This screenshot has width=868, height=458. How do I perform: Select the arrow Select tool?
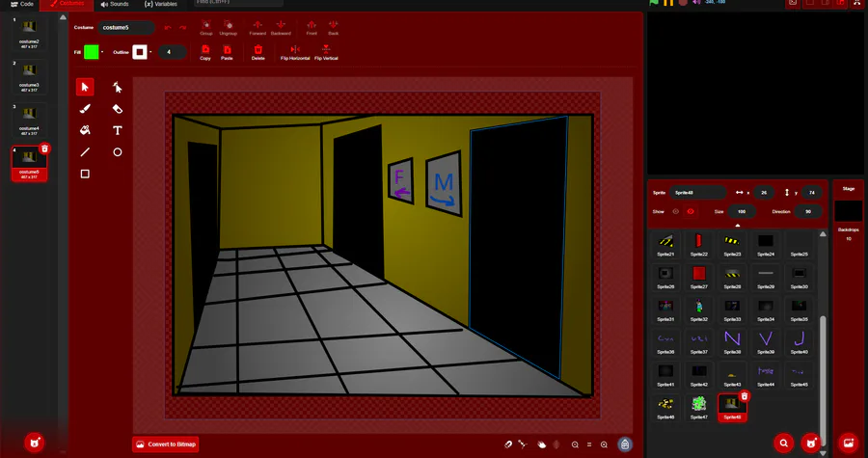85,87
